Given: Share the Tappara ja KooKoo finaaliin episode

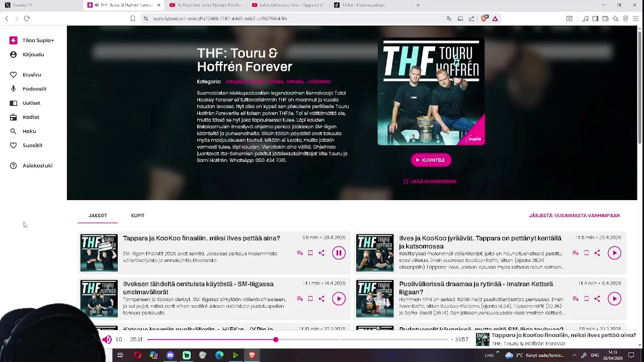Looking at the screenshot, I should 321,253.
